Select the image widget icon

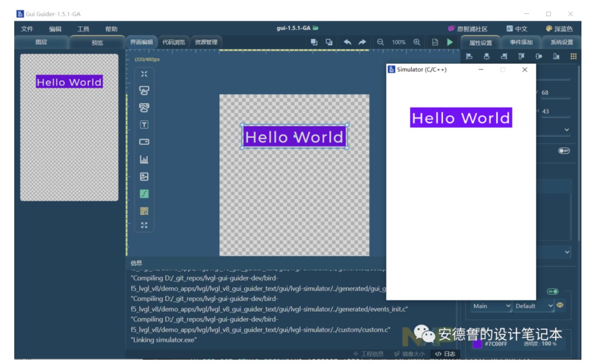[144, 176]
